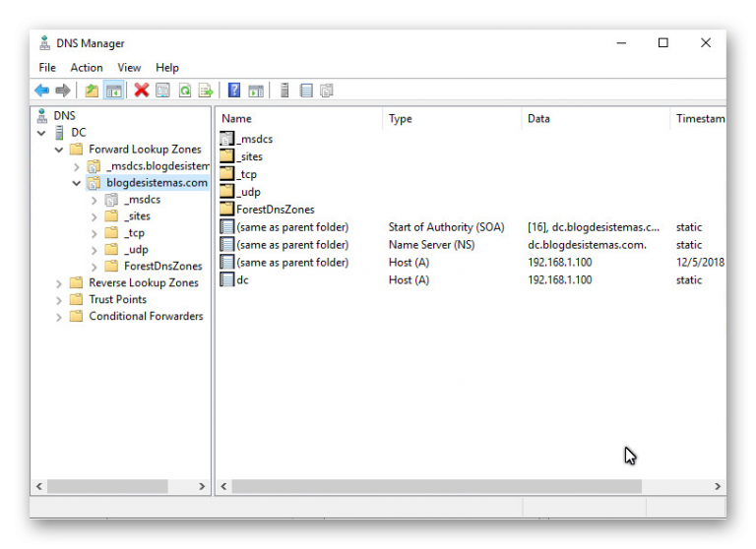756x549 pixels.
Task: Toggle the console tree show/hide icon
Action: [114, 91]
